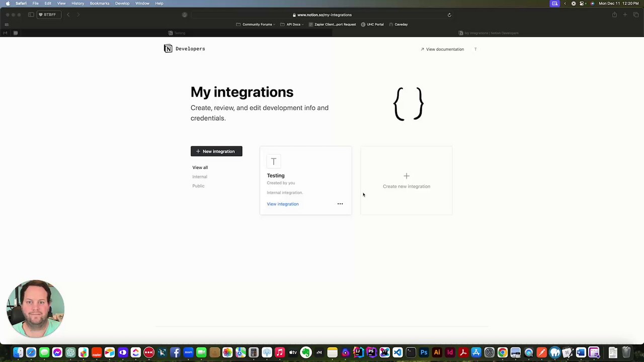Open the View integration link
The height and width of the screenshot is (362, 644).
pos(283,204)
